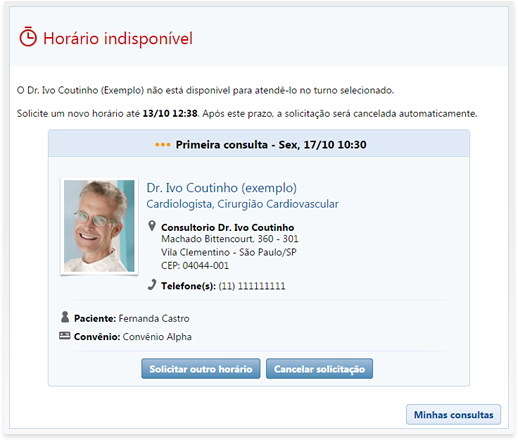Click the insurance card icon beside Convênio

(x=65, y=336)
